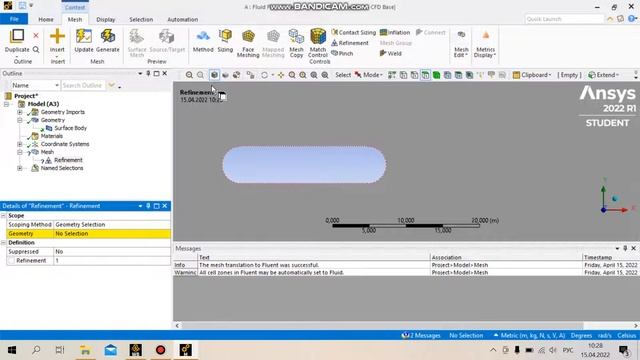This screenshot has width=640, height=360.
Task: Open the Extend dropdown
Action: pyautogui.click(x=604, y=75)
